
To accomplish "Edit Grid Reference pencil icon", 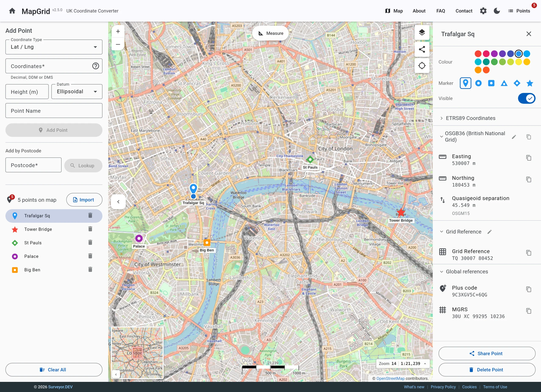I will coord(489,232).
